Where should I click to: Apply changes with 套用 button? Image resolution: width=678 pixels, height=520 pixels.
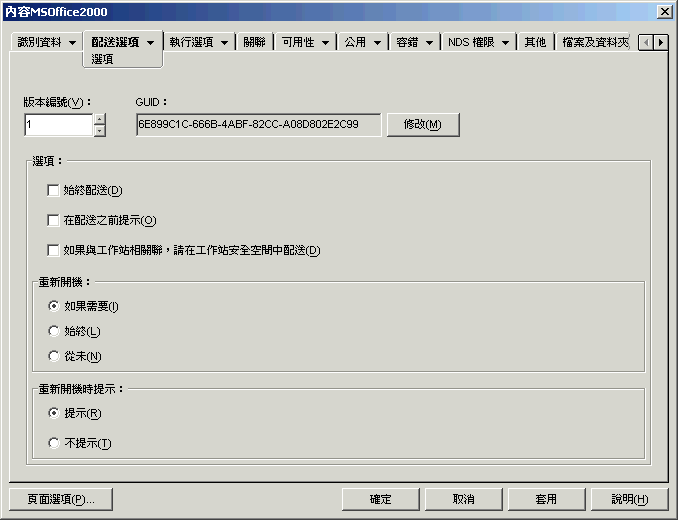(x=547, y=500)
